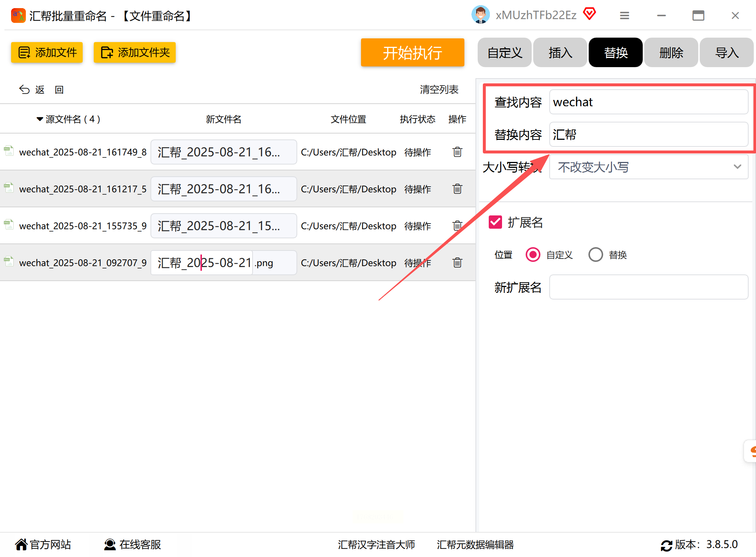The height and width of the screenshot is (557, 756).
Task: Click the red VIP diamond icon
Action: tap(590, 14)
